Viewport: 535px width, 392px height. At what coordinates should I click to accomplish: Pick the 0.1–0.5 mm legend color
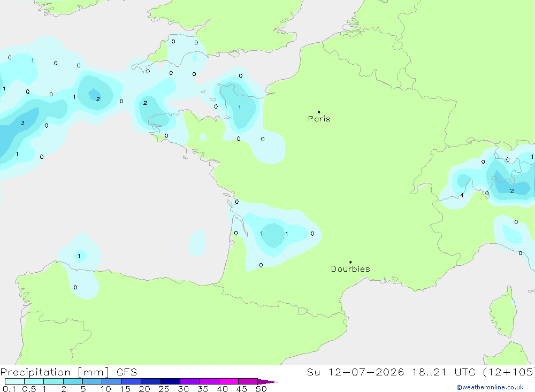click(14, 381)
